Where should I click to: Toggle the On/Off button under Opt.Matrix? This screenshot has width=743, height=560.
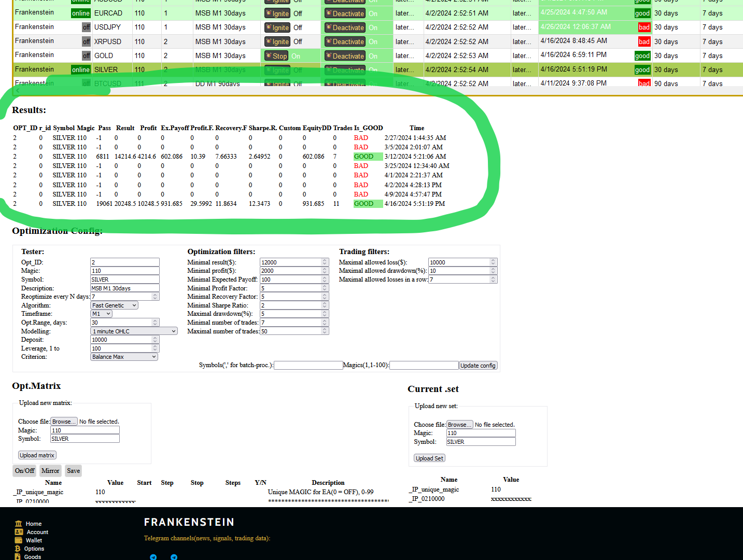pyautogui.click(x=24, y=471)
